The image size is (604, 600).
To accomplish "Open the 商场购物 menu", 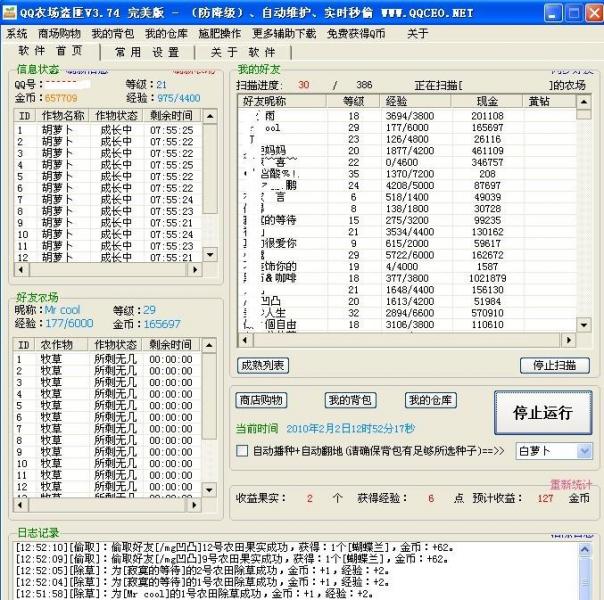I will (59, 34).
